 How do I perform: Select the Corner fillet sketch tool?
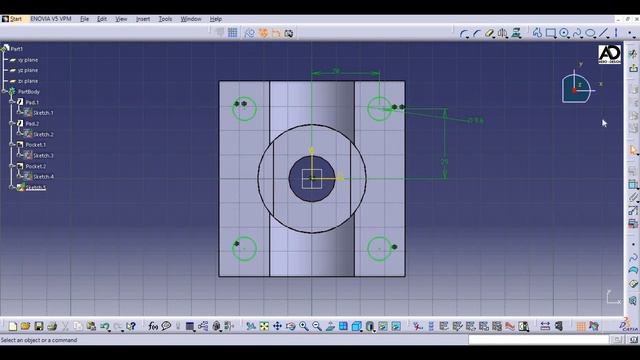463,33
